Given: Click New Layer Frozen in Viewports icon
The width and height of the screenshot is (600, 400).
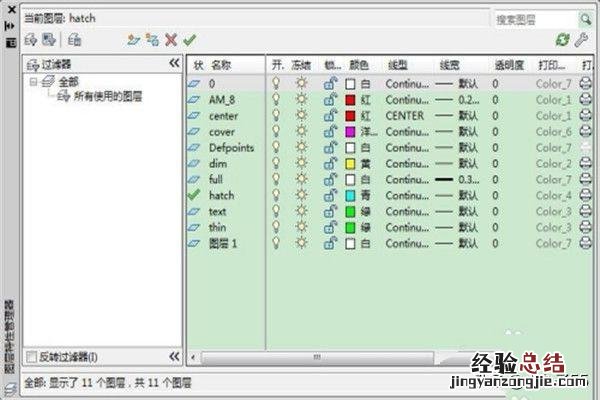Looking at the screenshot, I should pyautogui.click(x=152, y=40).
